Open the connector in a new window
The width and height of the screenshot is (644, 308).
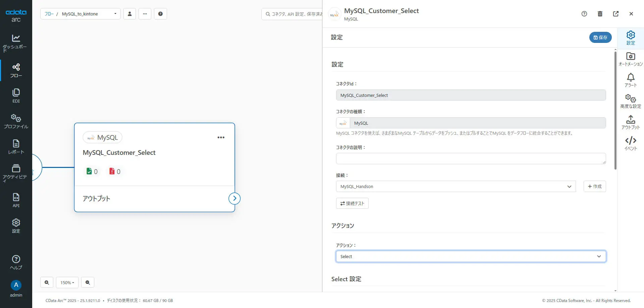[x=616, y=14]
